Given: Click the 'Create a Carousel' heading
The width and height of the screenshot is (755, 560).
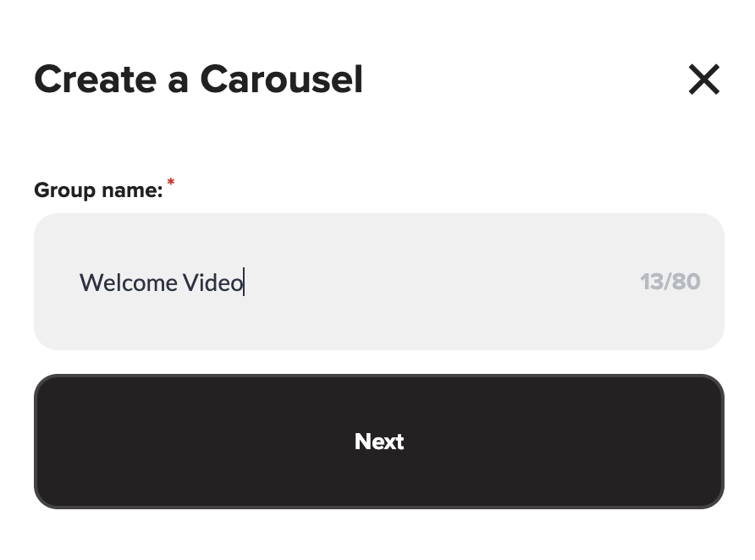Looking at the screenshot, I should click(198, 80).
